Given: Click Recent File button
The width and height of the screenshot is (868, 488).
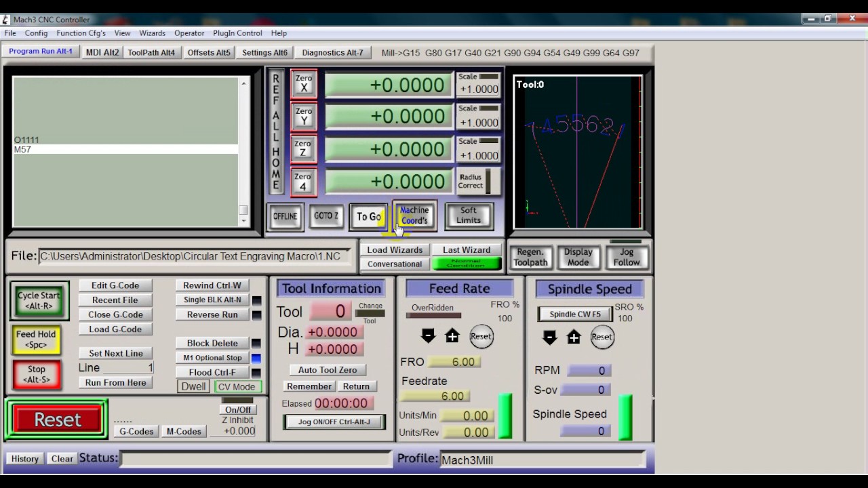Looking at the screenshot, I should pyautogui.click(x=115, y=300).
